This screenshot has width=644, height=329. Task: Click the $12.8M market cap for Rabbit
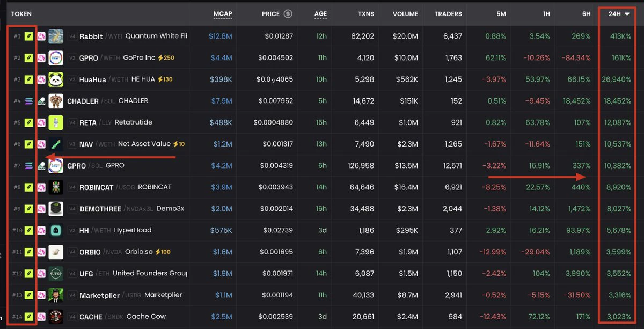coord(221,36)
